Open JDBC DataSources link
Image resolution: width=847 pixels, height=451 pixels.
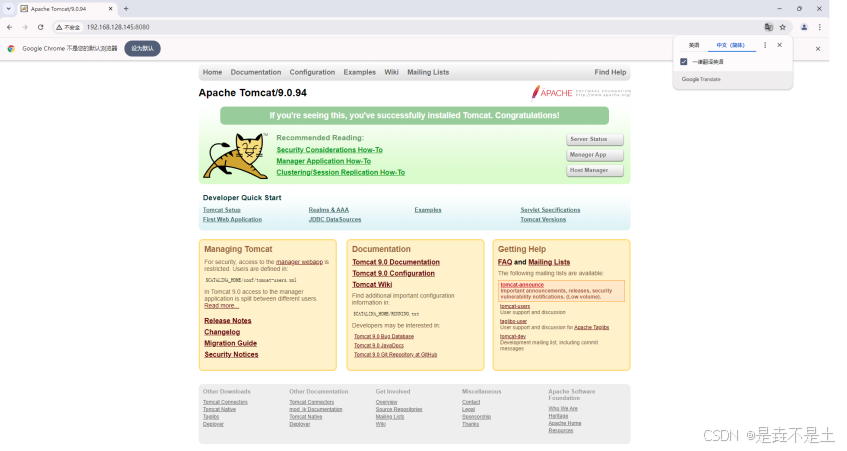coord(335,220)
